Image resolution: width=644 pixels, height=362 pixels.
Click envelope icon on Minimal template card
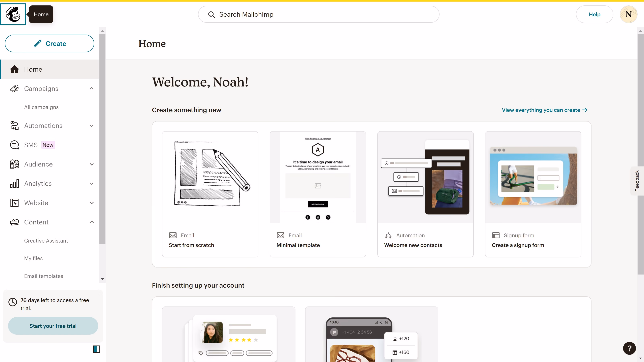pyautogui.click(x=281, y=235)
